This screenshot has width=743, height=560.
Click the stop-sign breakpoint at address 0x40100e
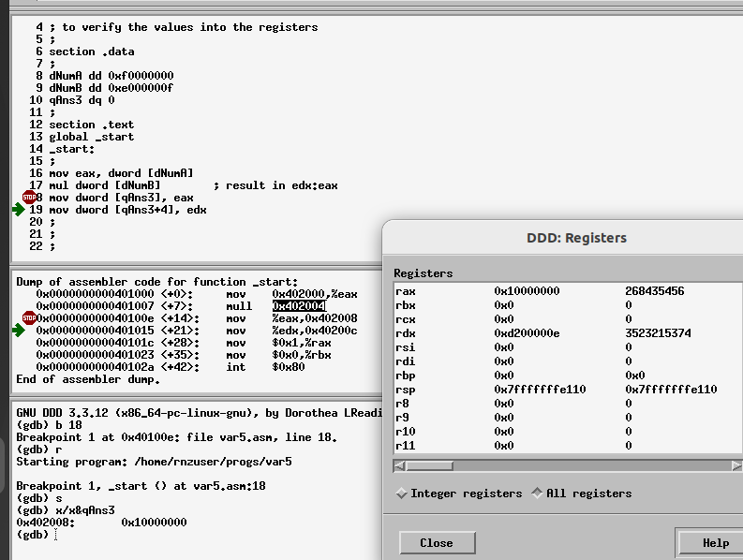point(29,317)
